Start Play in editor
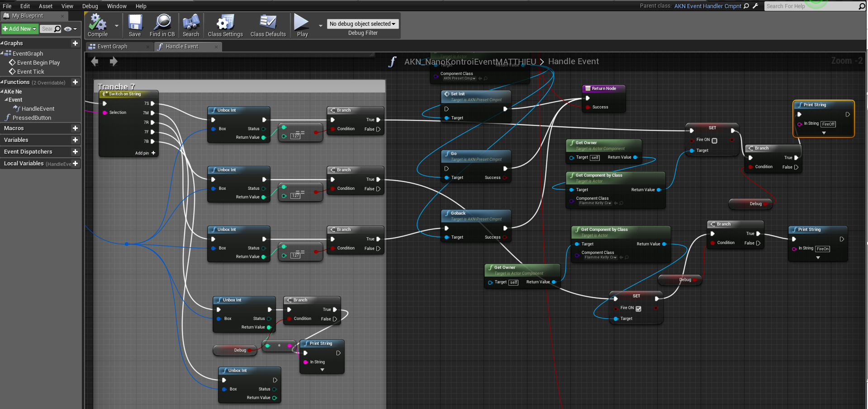This screenshot has width=868, height=409. click(302, 25)
